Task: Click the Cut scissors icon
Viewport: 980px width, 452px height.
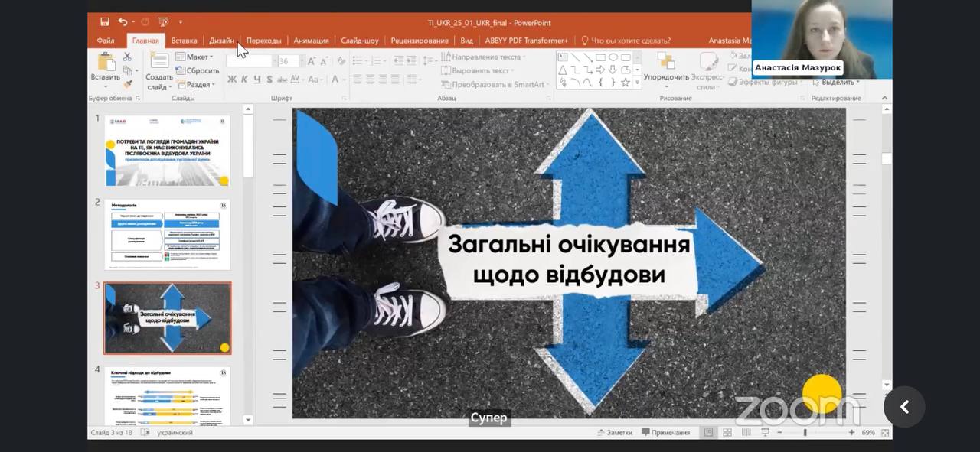Action: 127,57
